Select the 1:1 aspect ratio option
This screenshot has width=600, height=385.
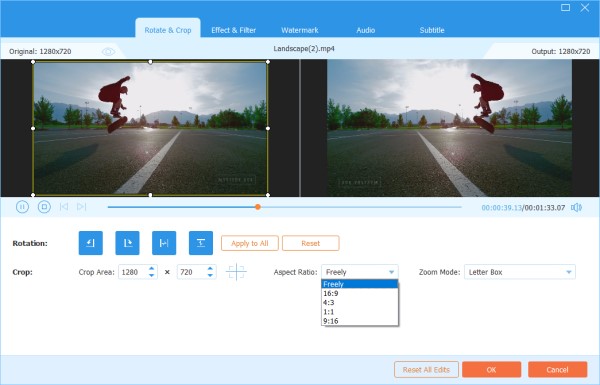click(360, 312)
